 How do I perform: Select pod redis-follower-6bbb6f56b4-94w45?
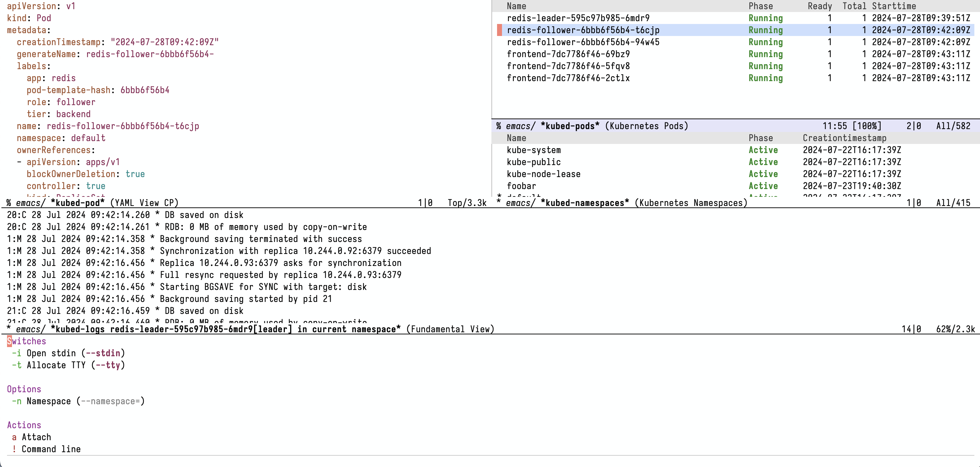click(583, 42)
